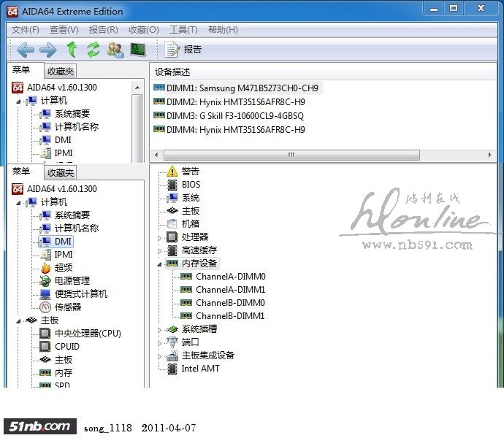Collapse 主板 category node in left tree
504x438 pixels.
coord(19,321)
